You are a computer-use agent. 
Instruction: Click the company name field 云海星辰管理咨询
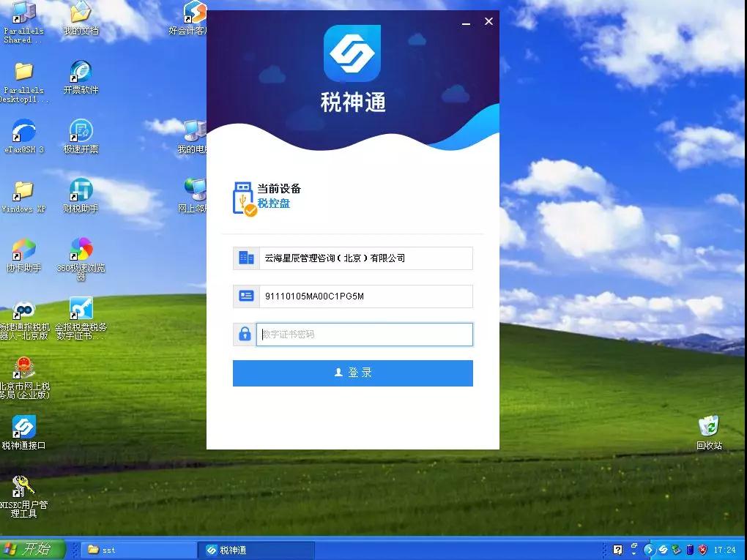[x=364, y=258]
